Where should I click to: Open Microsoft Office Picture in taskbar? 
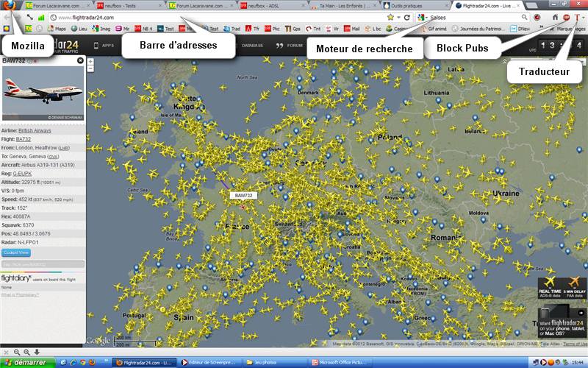tap(340, 362)
